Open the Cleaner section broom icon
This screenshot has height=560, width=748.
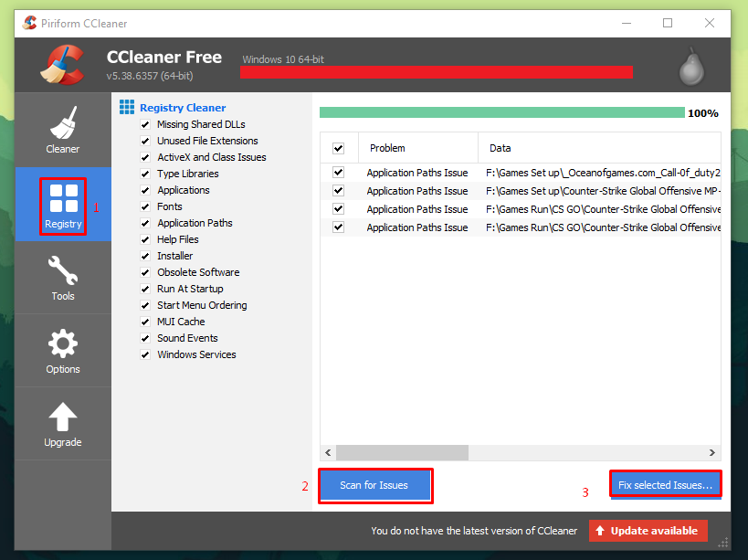[62, 123]
